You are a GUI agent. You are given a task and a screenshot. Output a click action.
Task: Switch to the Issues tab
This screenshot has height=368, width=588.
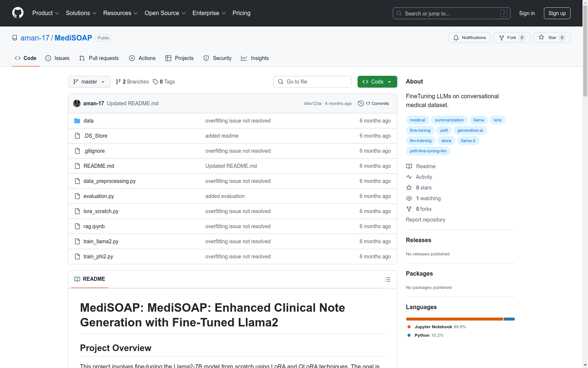(x=57, y=58)
